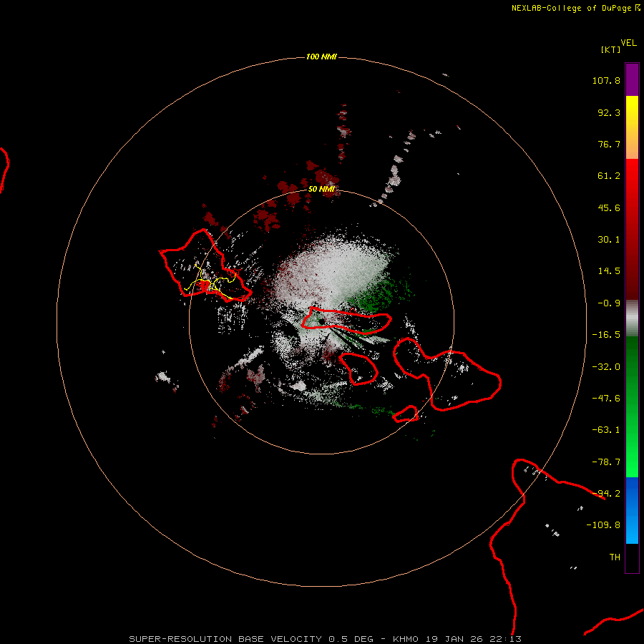This screenshot has height=644, width=644.
Task: Click the 14.5 velocity scale value
Action: 609,271
